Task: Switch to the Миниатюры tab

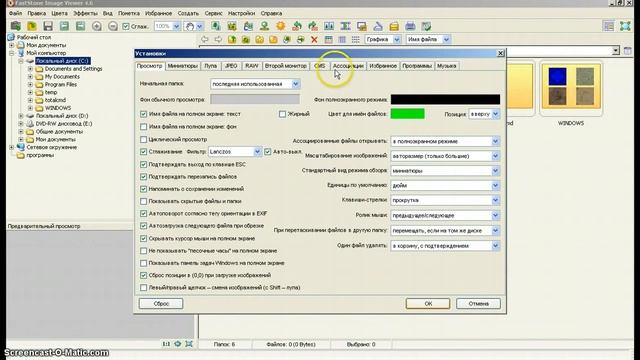Action: pos(182,66)
